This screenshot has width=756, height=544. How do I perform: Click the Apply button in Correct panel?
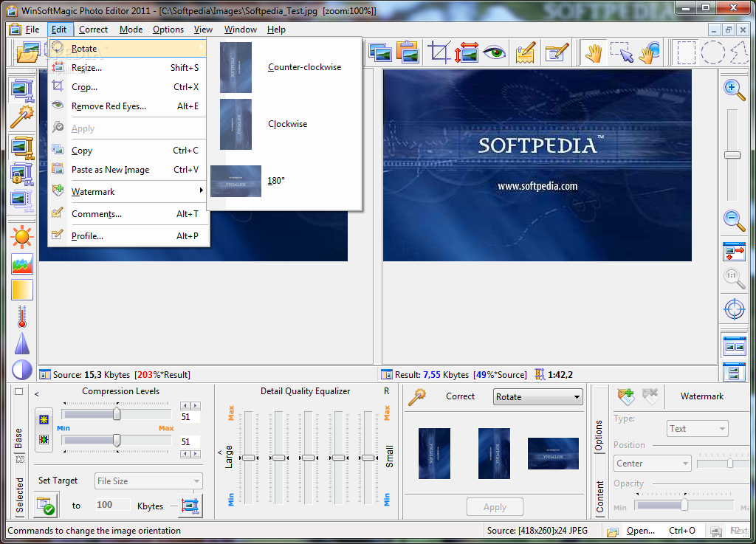495,507
